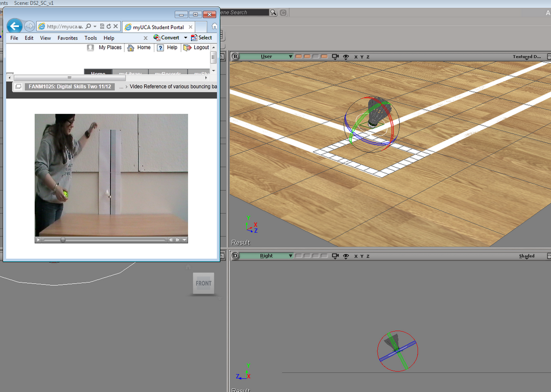Open the camera view icon menu in User viewport
This screenshot has height=392, width=551.
coord(335,57)
